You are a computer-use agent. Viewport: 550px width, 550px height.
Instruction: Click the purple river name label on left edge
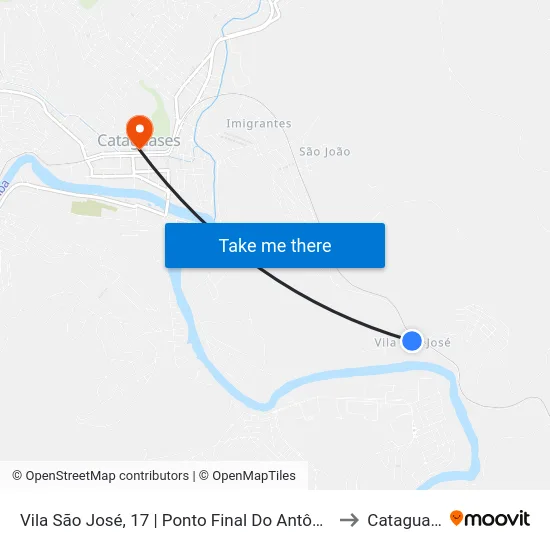click(4, 189)
